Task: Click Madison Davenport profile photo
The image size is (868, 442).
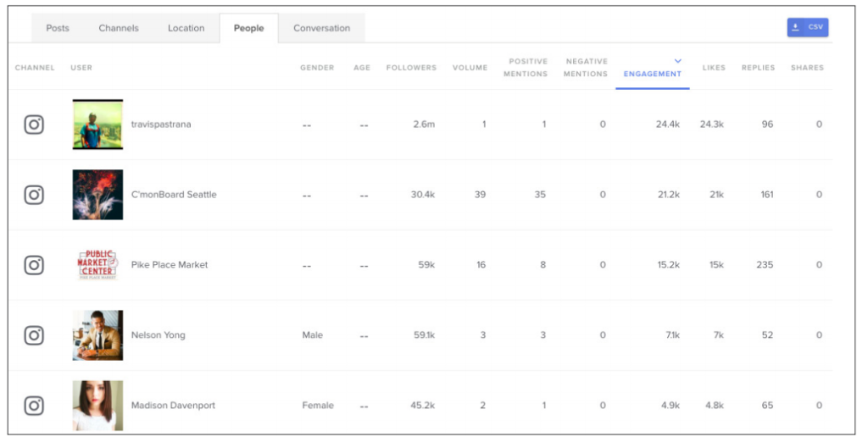Action: point(97,406)
